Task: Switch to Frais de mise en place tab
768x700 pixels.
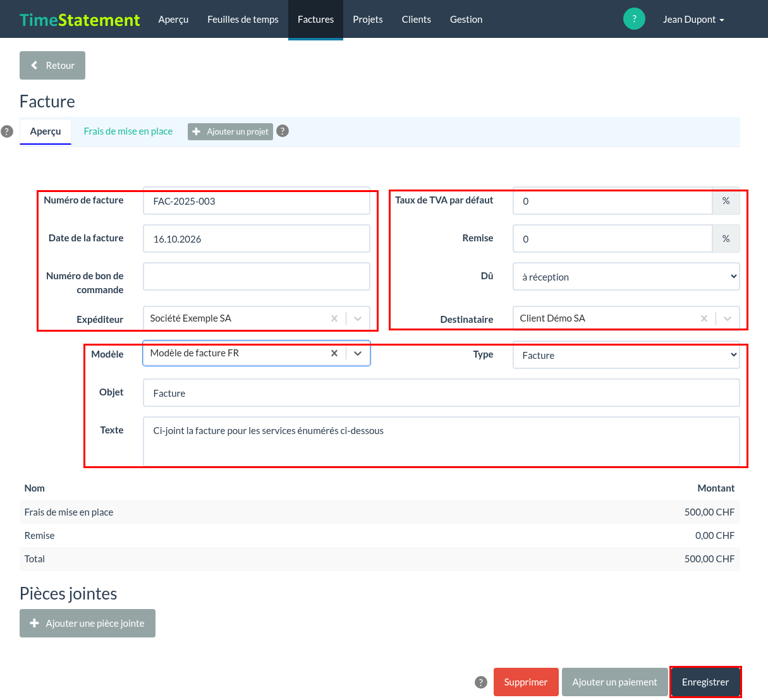Action: pyautogui.click(x=128, y=131)
